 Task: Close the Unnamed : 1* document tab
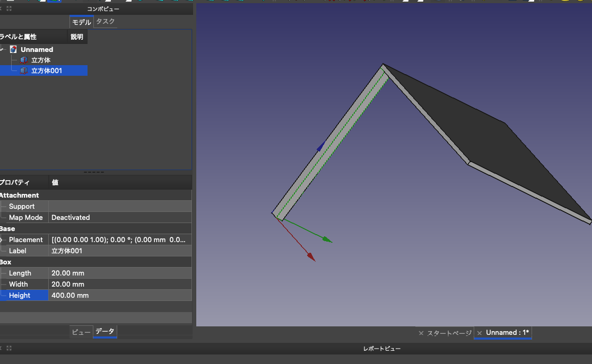click(480, 333)
